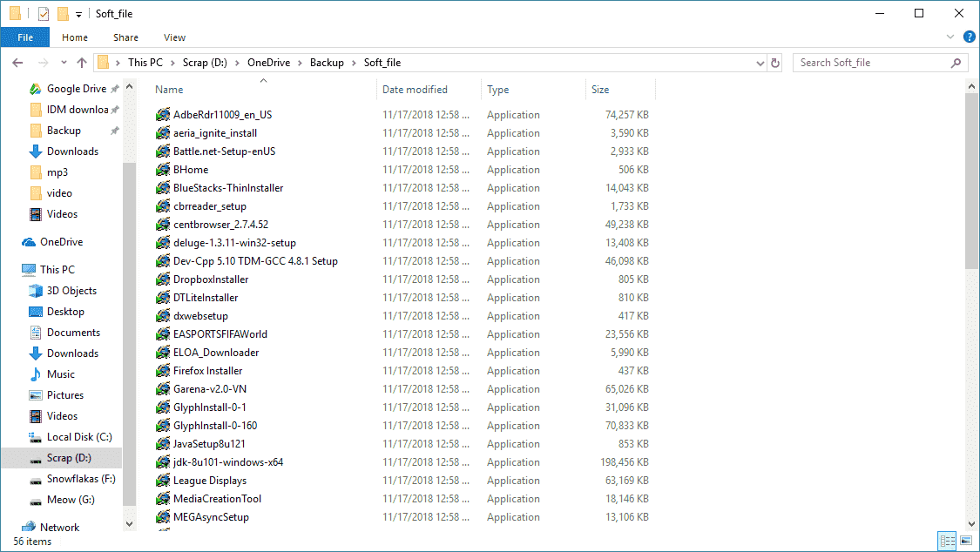Click the Help question mark icon

tap(970, 37)
